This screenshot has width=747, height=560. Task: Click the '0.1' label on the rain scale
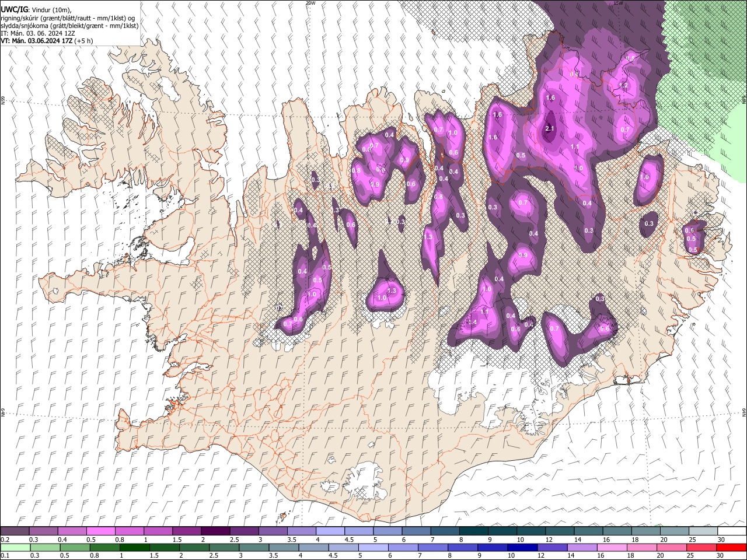tap(4, 555)
